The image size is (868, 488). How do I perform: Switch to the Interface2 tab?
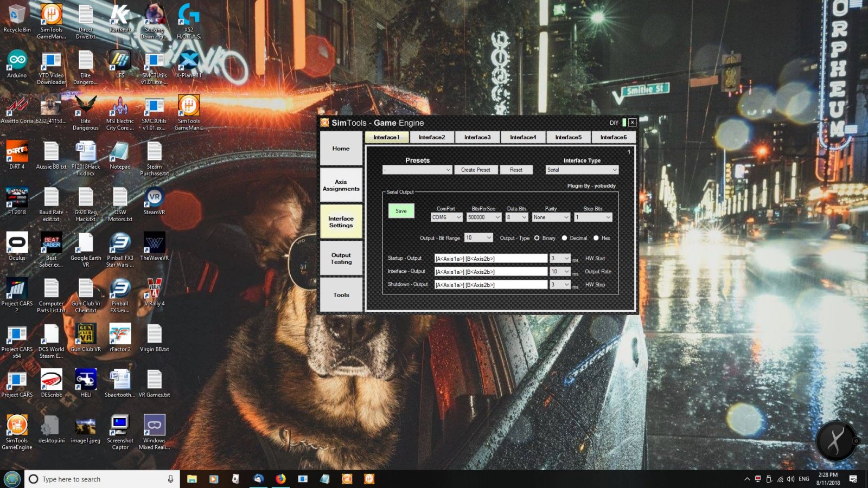point(432,137)
